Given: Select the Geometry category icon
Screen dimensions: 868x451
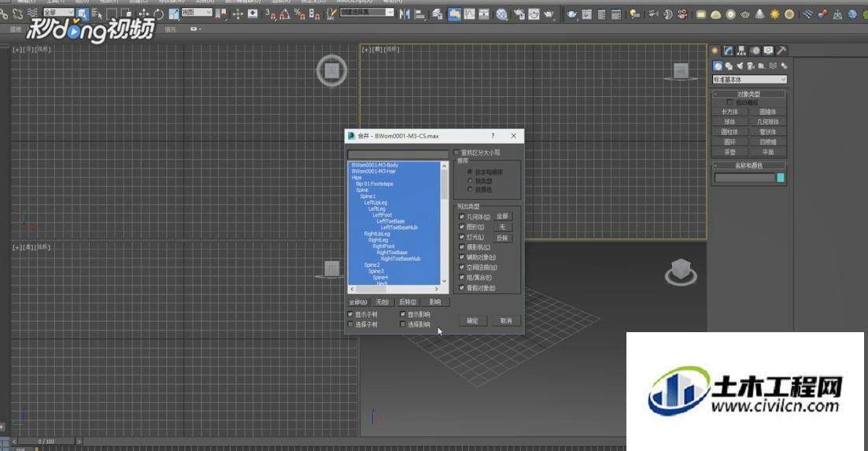Looking at the screenshot, I should 718,66.
